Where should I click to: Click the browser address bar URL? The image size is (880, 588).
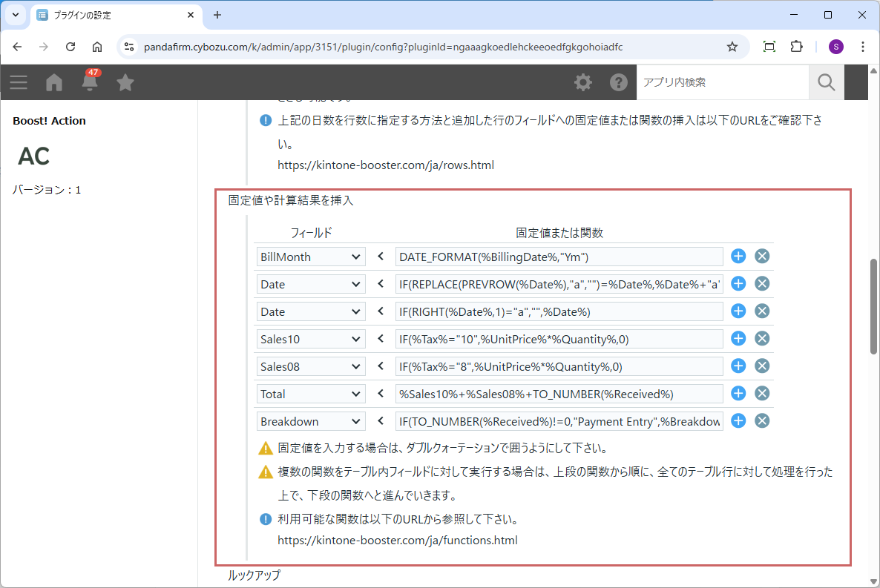(x=384, y=47)
